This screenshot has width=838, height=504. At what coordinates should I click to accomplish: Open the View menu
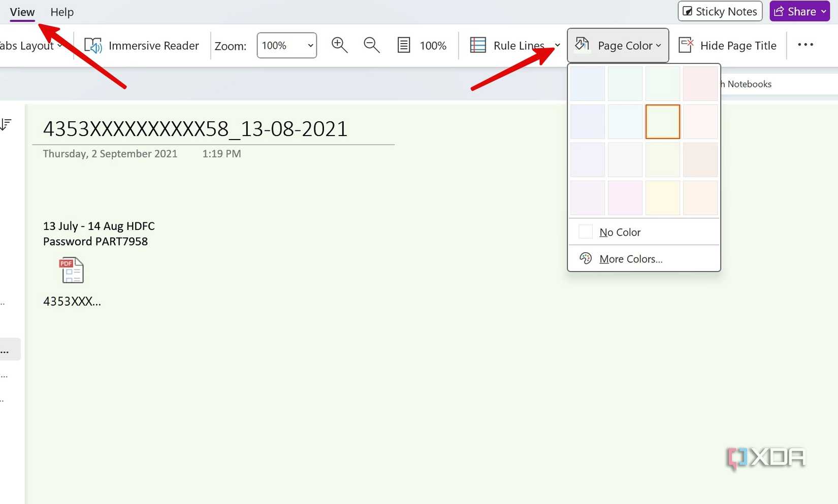(x=22, y=12)
